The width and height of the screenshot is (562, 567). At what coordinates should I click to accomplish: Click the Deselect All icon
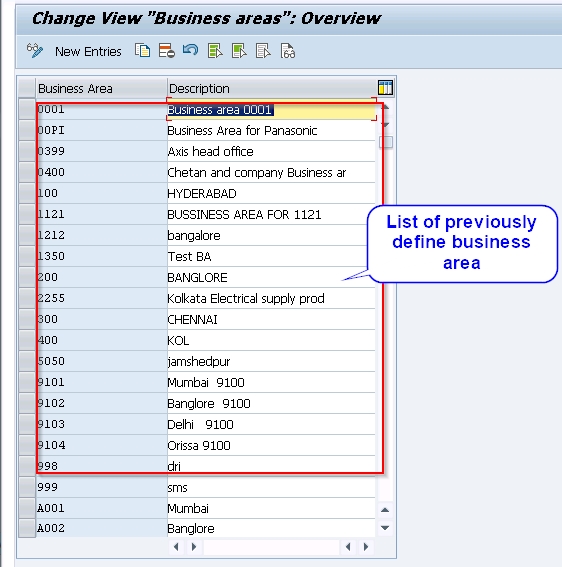(x=263, y=51)
